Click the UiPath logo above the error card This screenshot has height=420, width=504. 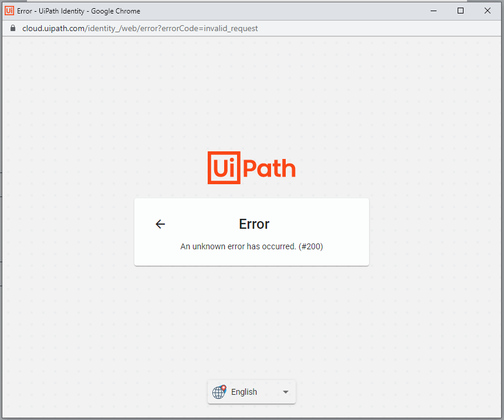251,168
